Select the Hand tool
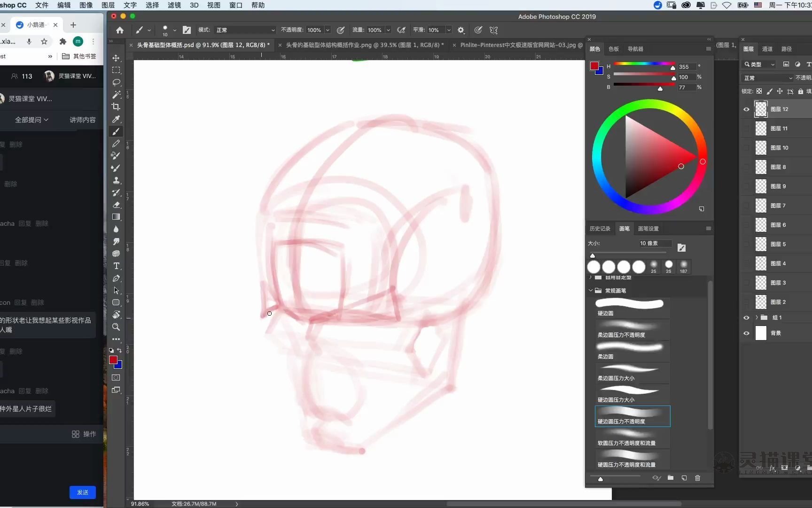Image resolution: width=812 pixels, height=508 pixels. [116, 315]
